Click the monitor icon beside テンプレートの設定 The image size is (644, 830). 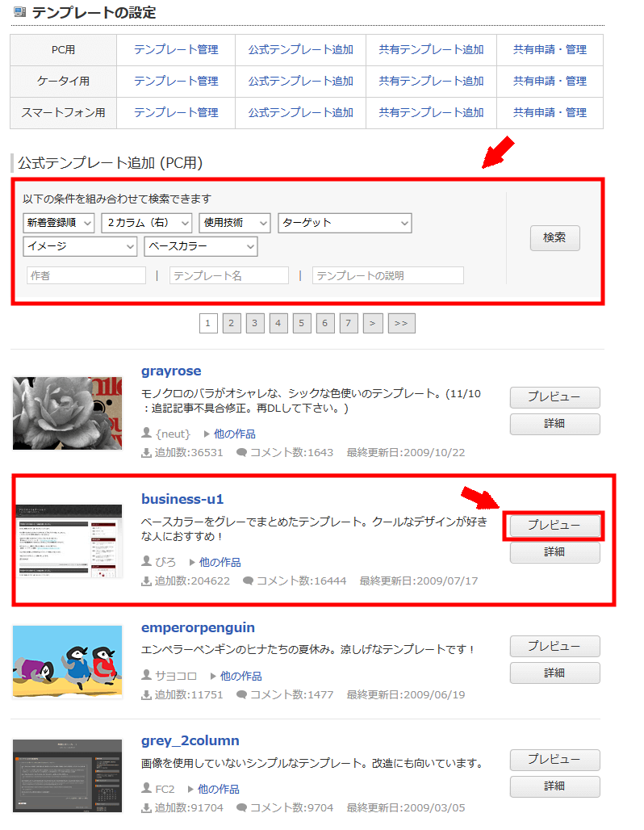(19, 11)
